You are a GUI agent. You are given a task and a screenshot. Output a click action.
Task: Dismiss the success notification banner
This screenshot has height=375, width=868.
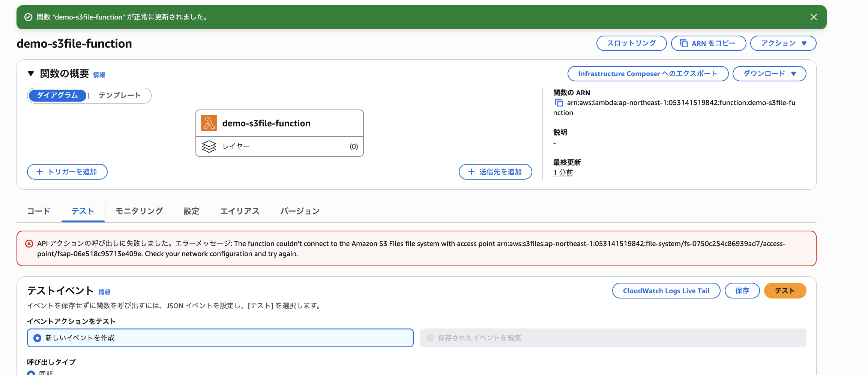(814, 17)
